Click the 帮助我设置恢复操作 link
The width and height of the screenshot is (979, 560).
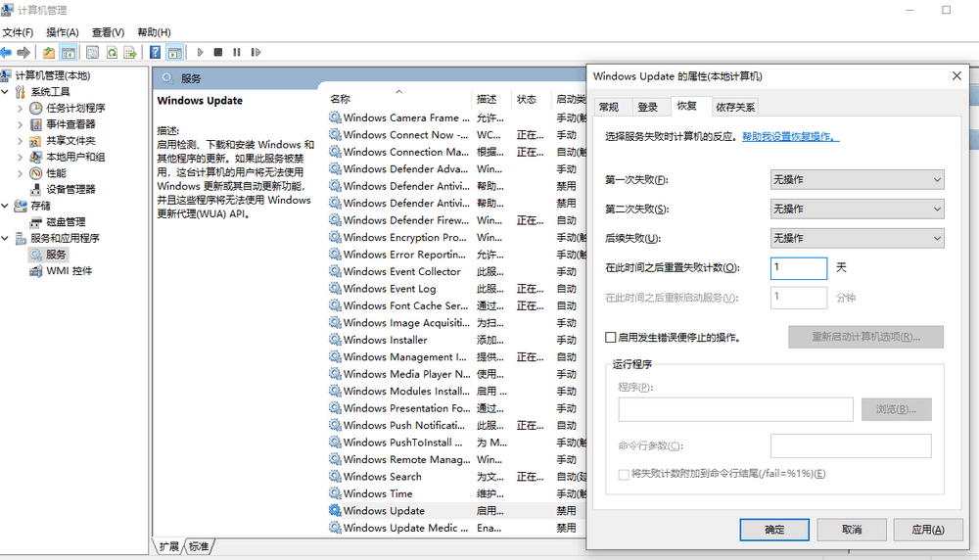pyautogui.click(x=790, y=137)
